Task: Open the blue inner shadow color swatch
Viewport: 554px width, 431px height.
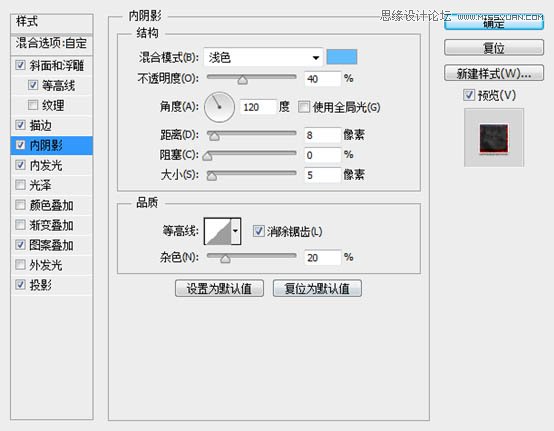Action: (x=342, y=57)
